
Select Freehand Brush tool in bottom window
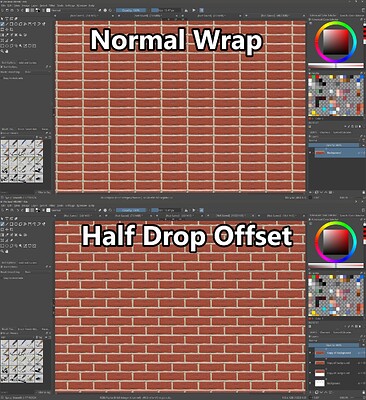(x=2, y=224)
